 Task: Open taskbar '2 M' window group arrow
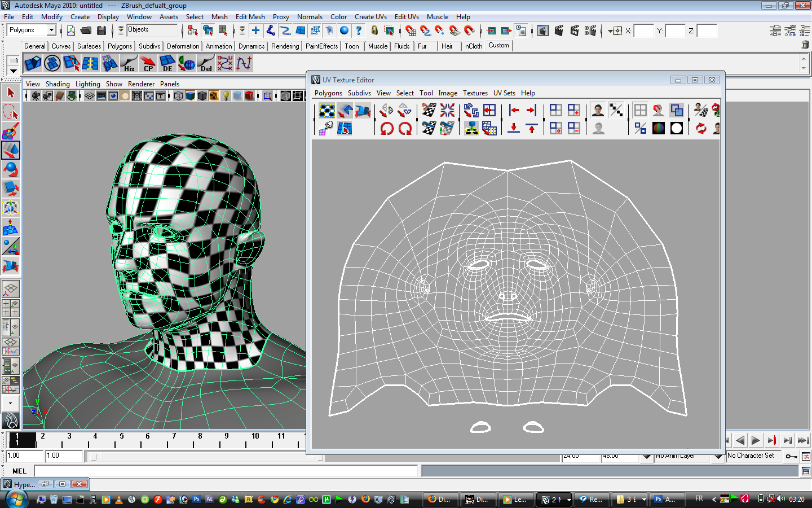(x=569, y=500)
